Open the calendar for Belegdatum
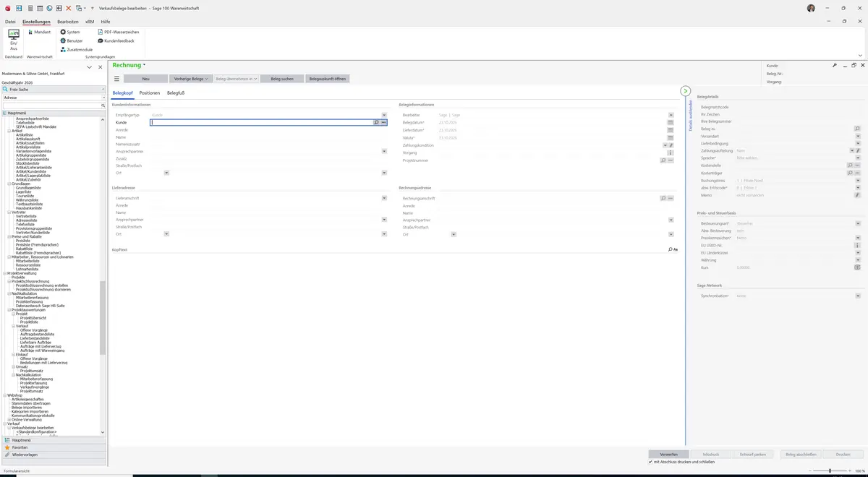 [671, 123]
